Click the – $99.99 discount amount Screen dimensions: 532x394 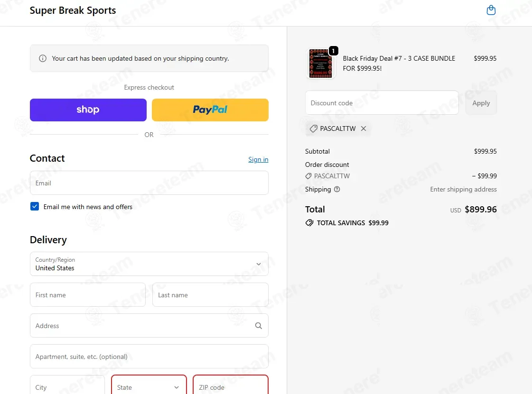(x=484, y=176)
